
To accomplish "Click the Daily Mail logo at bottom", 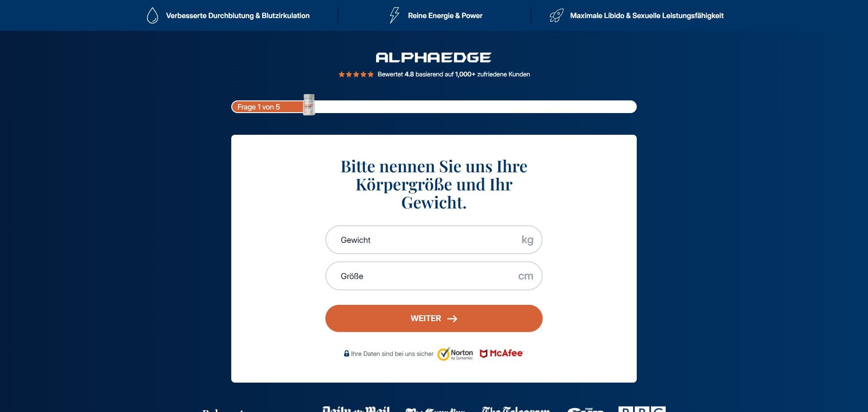I will tap(356, 409).
